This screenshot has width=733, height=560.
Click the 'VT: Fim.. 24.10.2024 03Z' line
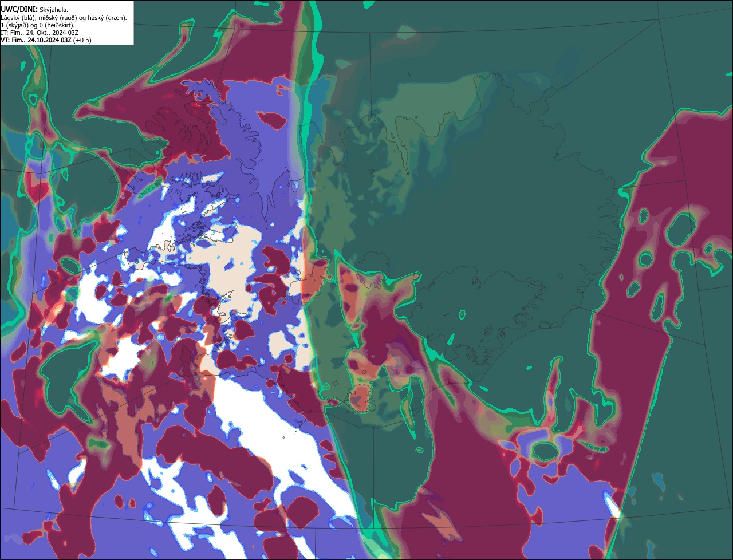[46, 40]
